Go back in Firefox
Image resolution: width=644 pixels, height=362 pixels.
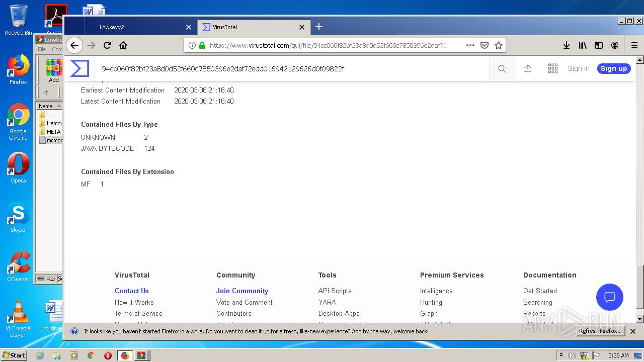click(x=74, y=45)
